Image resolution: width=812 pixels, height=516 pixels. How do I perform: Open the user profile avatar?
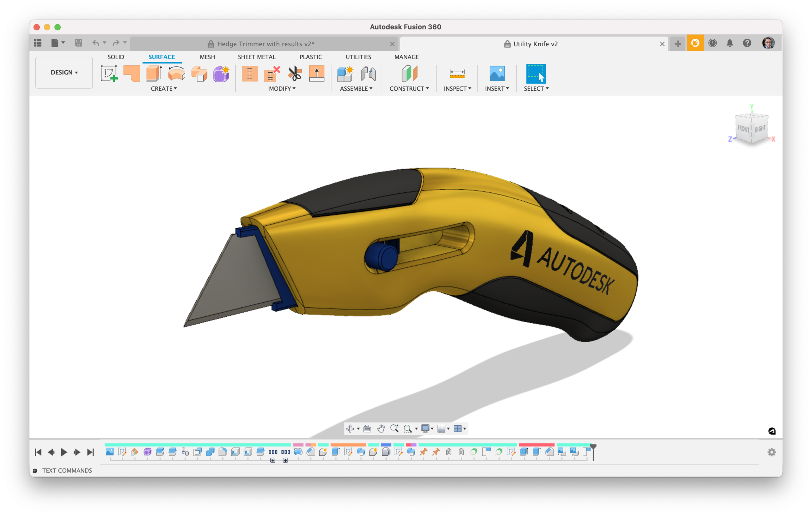(x=769, y=43)
